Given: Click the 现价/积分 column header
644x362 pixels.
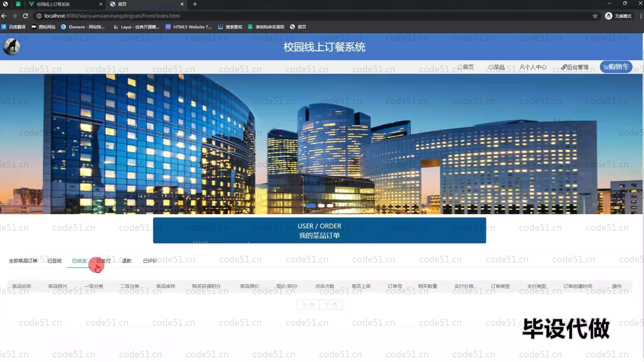Looking at the screenshot, I should (x=287, y=286).
